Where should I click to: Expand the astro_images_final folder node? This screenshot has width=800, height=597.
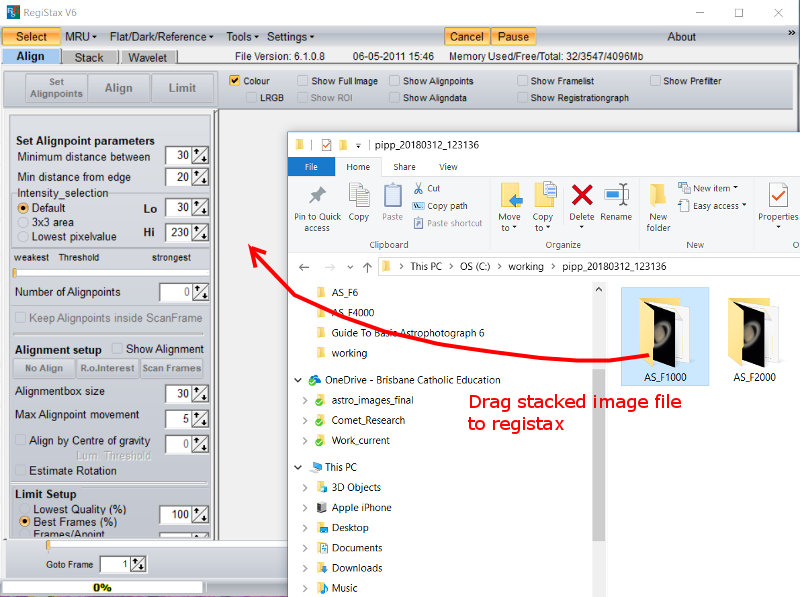(x=305, y=401)
